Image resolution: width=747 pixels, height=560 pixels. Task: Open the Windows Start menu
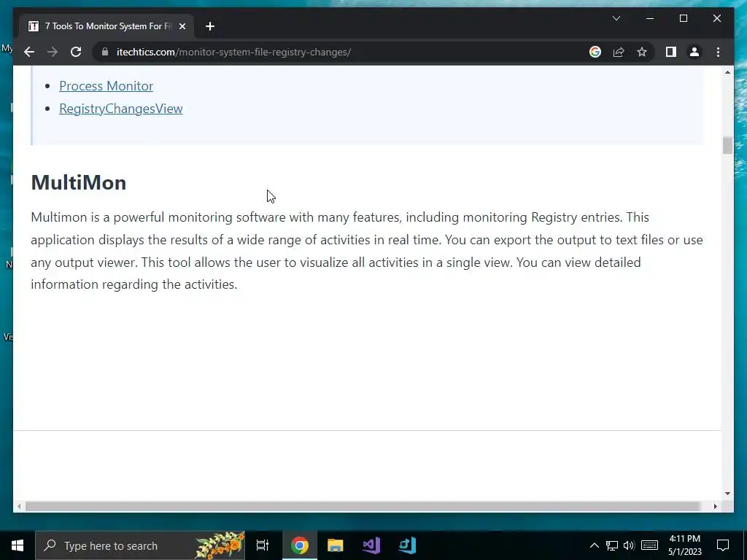(x=18, y=545)
